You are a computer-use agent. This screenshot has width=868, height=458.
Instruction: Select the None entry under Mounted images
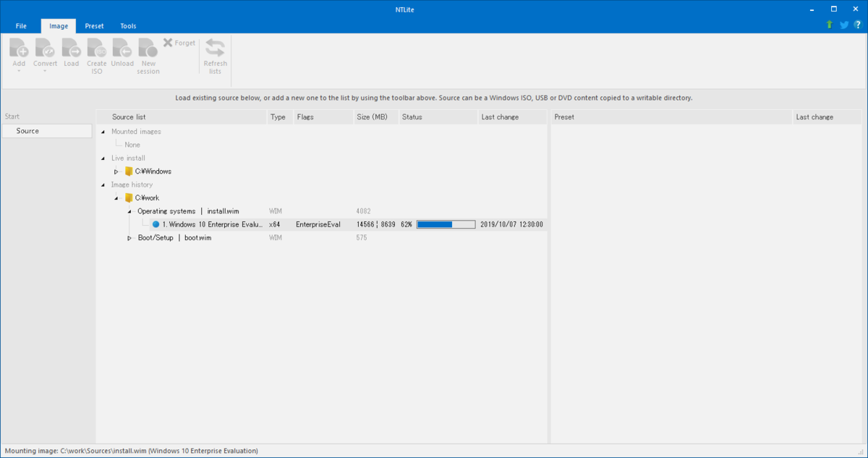[132, 145]
